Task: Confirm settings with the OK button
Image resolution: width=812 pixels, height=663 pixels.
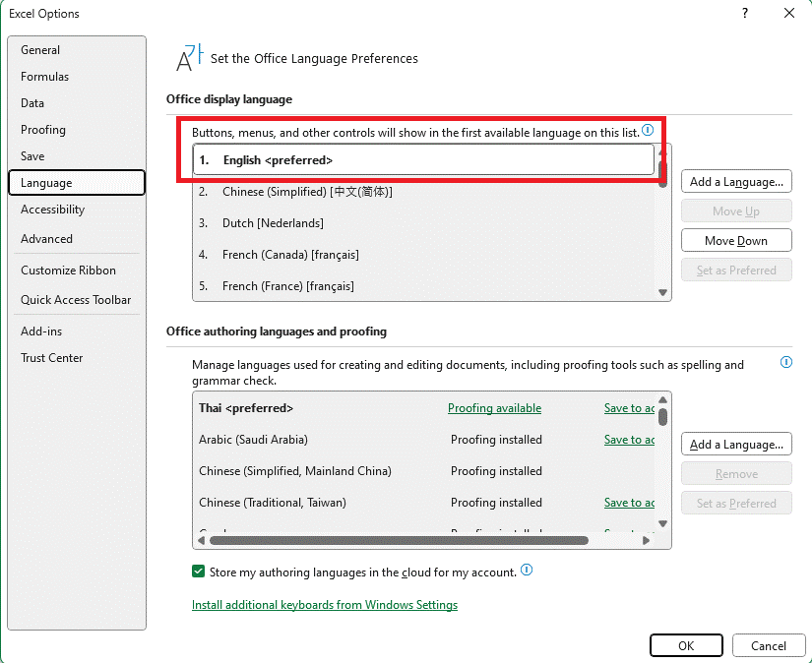Action: (686, 645)
